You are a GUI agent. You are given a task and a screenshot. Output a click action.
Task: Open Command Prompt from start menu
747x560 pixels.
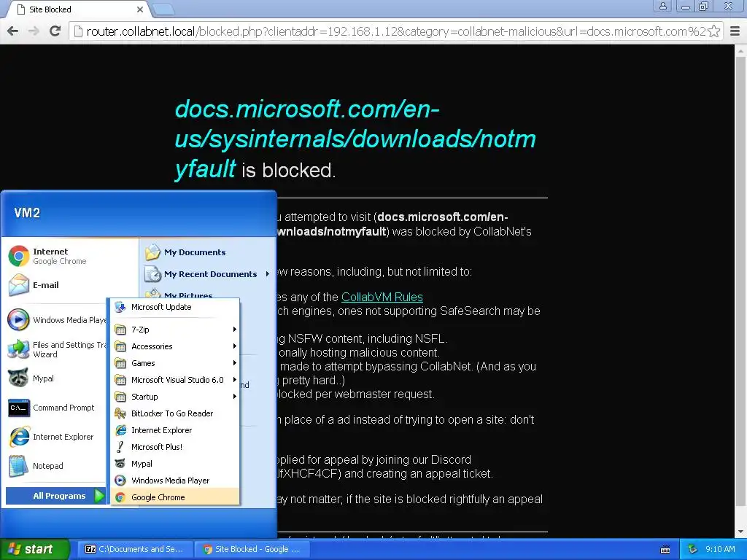pyautogui.click(x=56, y=408)
